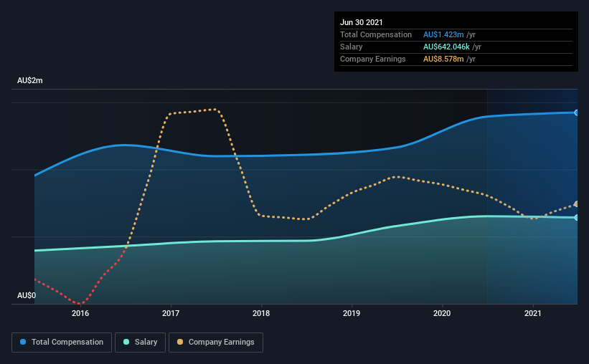Click the 2020 x-axis label

coord(442,313)
